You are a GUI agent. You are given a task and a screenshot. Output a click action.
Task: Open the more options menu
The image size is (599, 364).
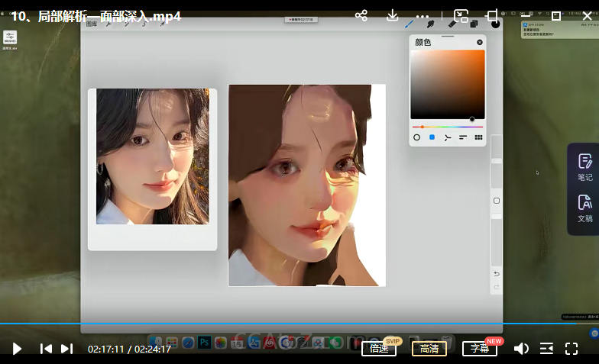pos(422,16)
